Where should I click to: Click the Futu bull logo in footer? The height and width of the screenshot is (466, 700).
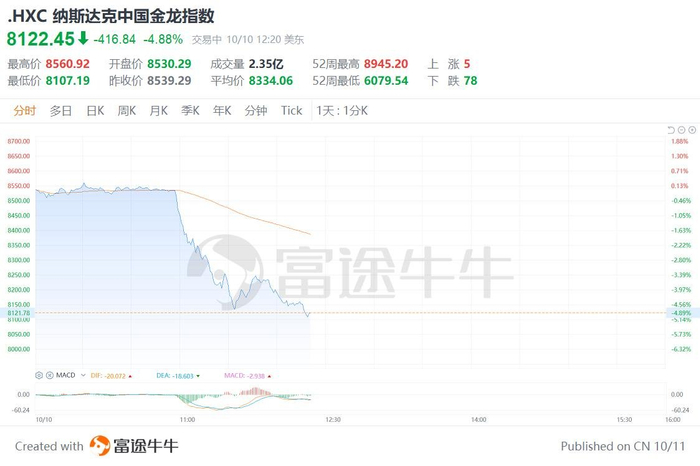tap(102, 446)
